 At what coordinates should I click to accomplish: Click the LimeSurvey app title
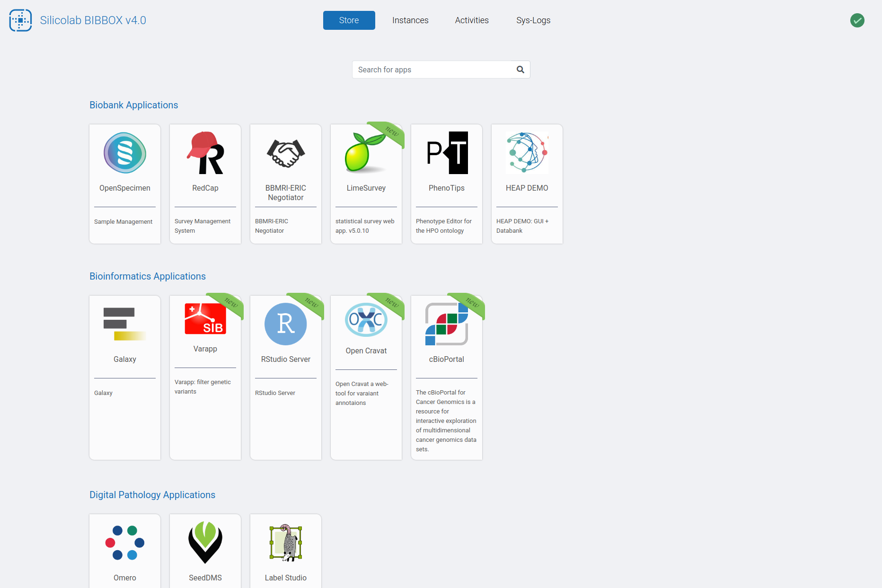366,188
